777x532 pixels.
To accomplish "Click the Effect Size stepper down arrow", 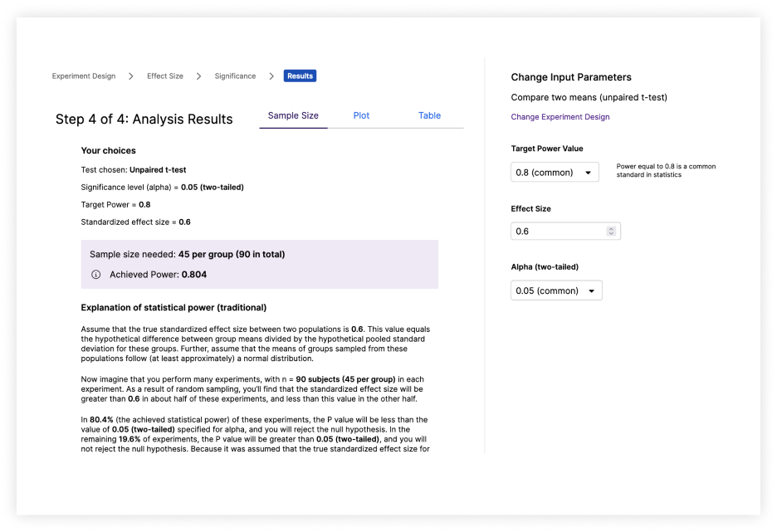I will click(x=612, y=233).
